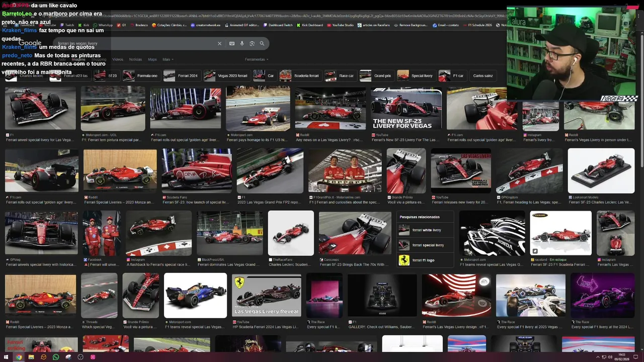The width and height of the screenshot is (644, 362).
Task: Expand the Mais search options menu
Action: click(167, 59)
